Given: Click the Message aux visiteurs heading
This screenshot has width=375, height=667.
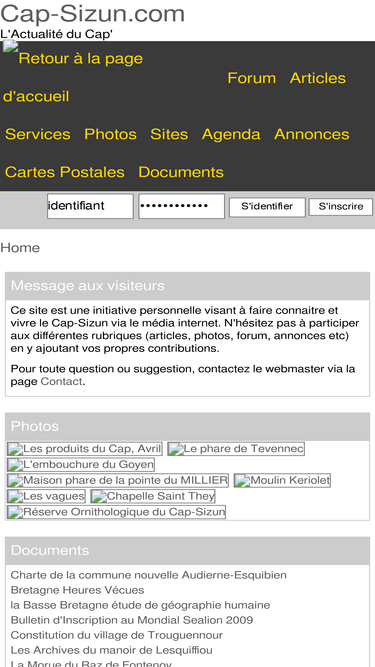Looking at the screenshot, I should click(x=88, y=285).
